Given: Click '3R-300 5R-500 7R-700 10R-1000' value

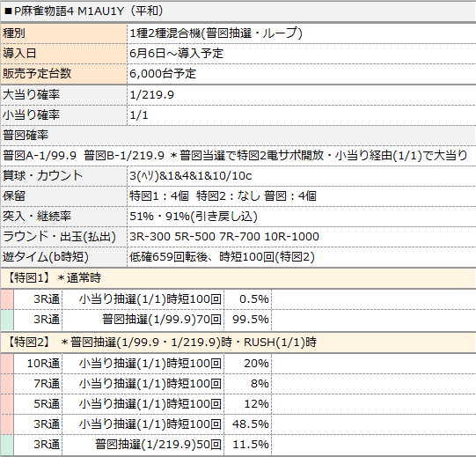Looking at the screenshot, I should 224,237.
